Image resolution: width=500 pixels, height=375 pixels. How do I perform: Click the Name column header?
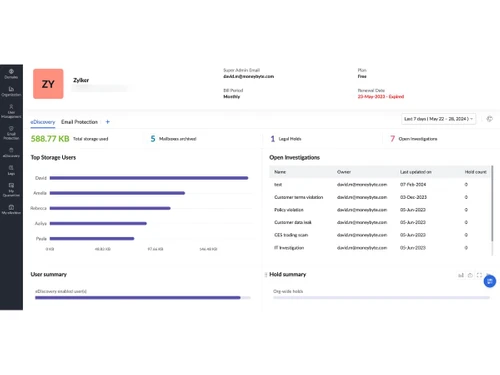280,172
